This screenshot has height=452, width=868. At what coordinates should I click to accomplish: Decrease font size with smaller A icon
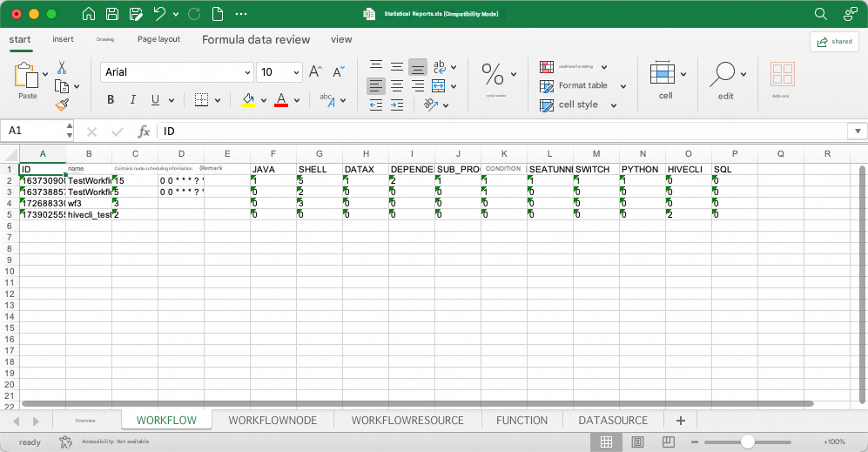point(338,71)
